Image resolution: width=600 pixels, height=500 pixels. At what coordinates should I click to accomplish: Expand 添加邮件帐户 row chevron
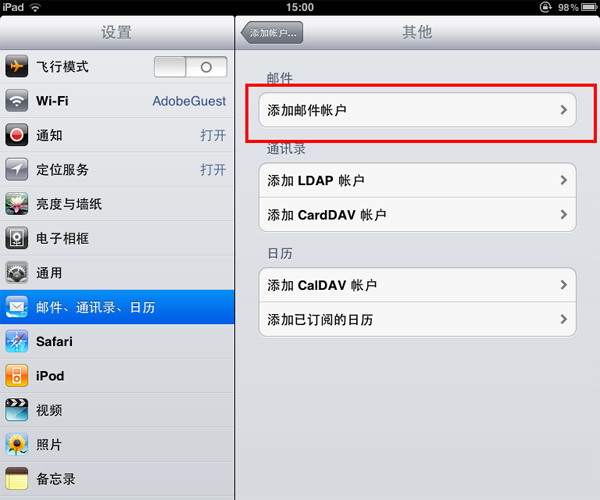click(564, 110)
